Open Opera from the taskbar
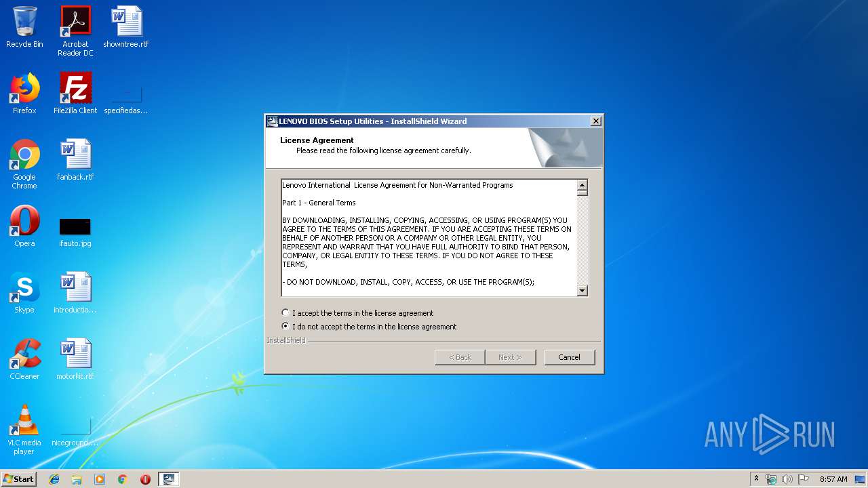The image size is (868, 488). (145, 479)
